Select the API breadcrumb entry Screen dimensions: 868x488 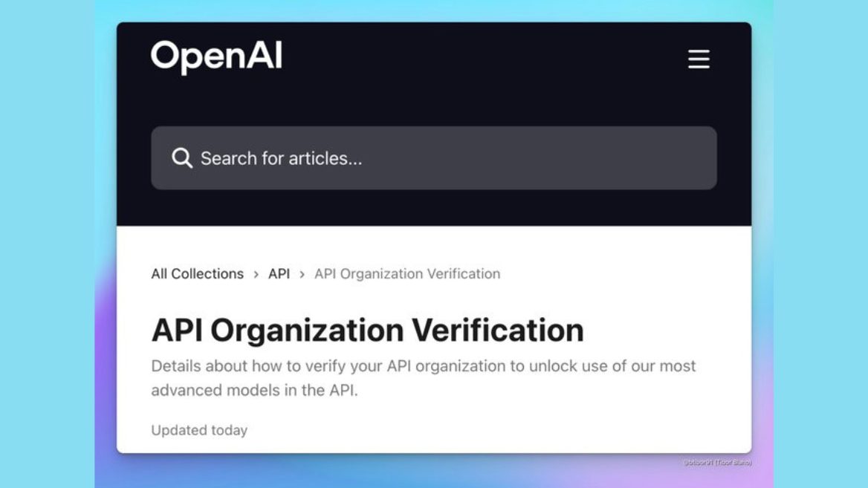tap(279, 274)
